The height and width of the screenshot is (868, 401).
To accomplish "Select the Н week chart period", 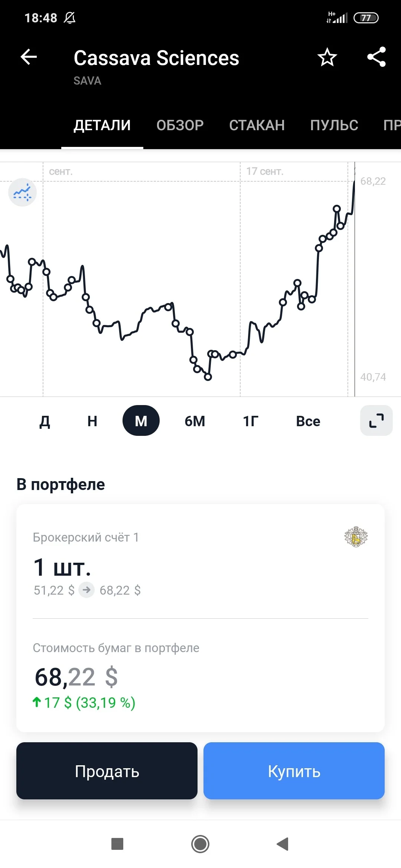I will pos(92,421).
